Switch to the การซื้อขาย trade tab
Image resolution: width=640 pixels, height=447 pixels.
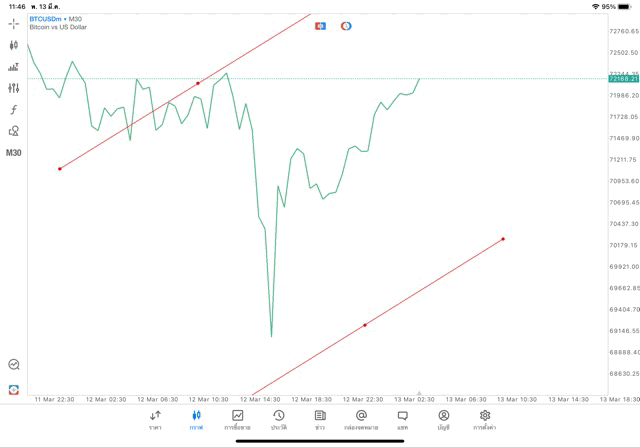click(x=237, y=420)
